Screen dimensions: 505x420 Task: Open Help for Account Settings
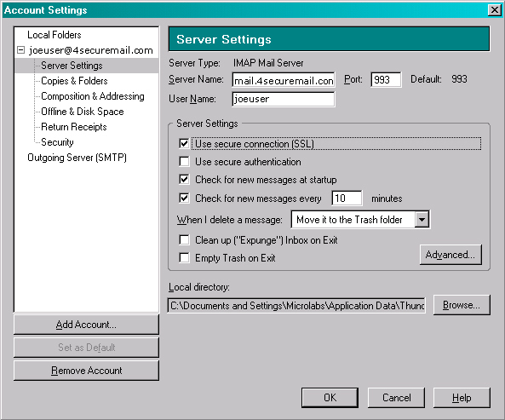click(462, 398)
